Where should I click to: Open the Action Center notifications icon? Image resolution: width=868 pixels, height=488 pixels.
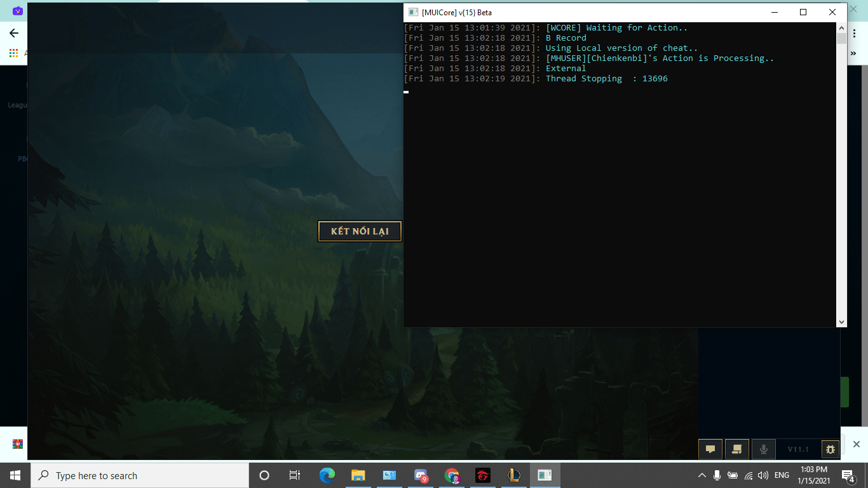pyautogui.click(x=848, y=475)
